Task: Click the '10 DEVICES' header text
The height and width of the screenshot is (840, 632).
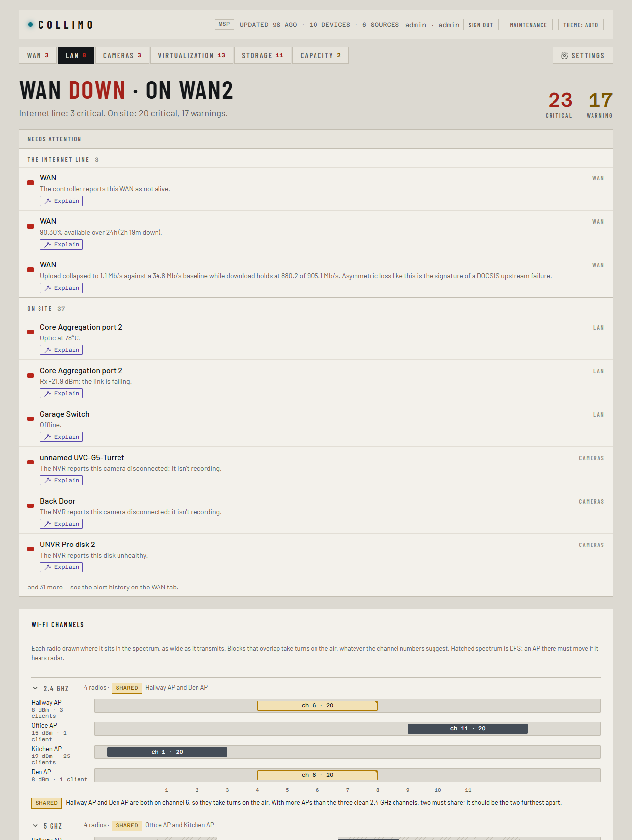Action: (x=329, y=25)
